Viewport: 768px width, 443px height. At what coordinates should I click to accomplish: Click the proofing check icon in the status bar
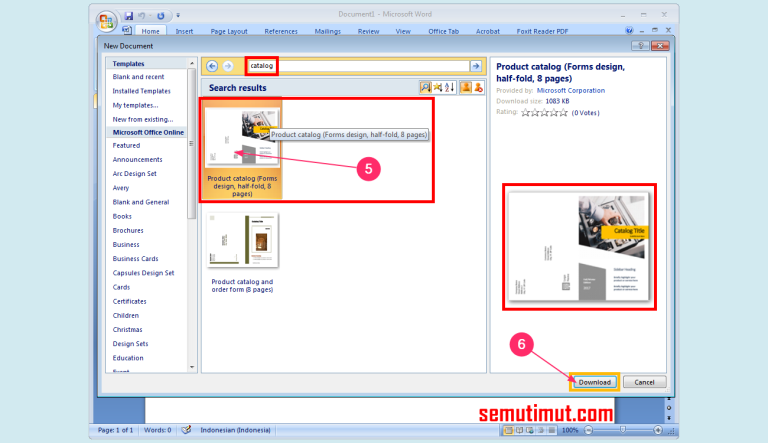point(186,430)
